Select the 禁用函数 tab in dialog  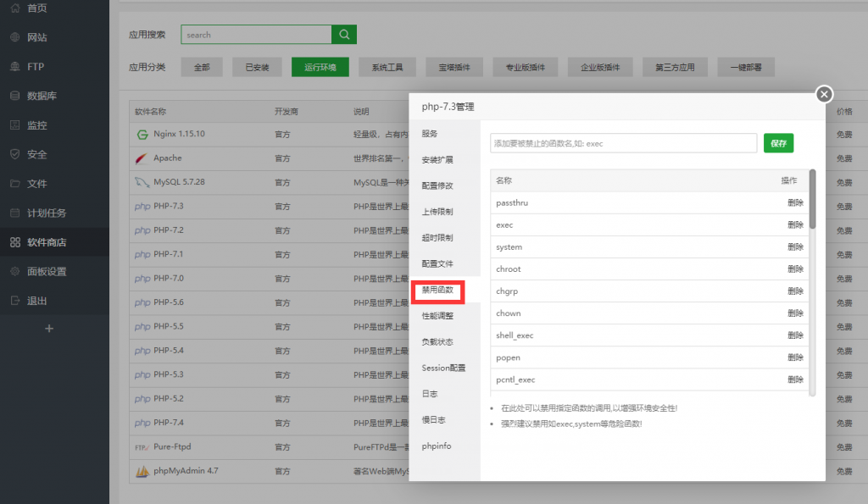pos(437,290)
